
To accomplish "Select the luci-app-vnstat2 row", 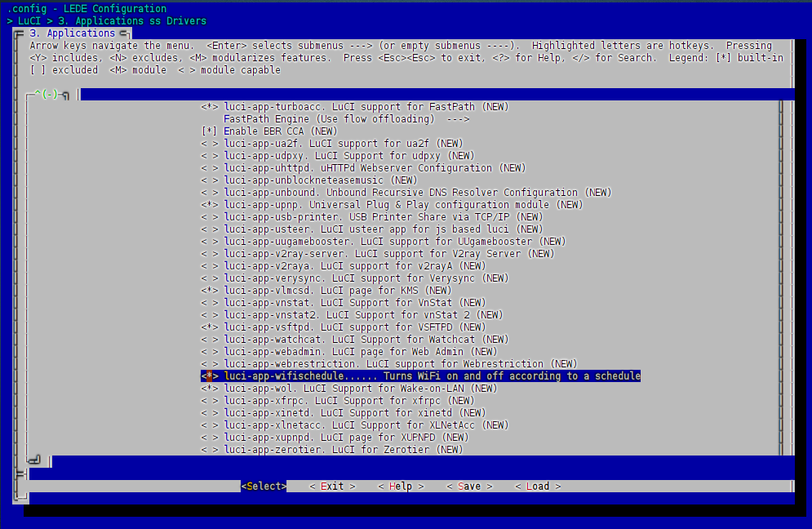I will point(353,315).
